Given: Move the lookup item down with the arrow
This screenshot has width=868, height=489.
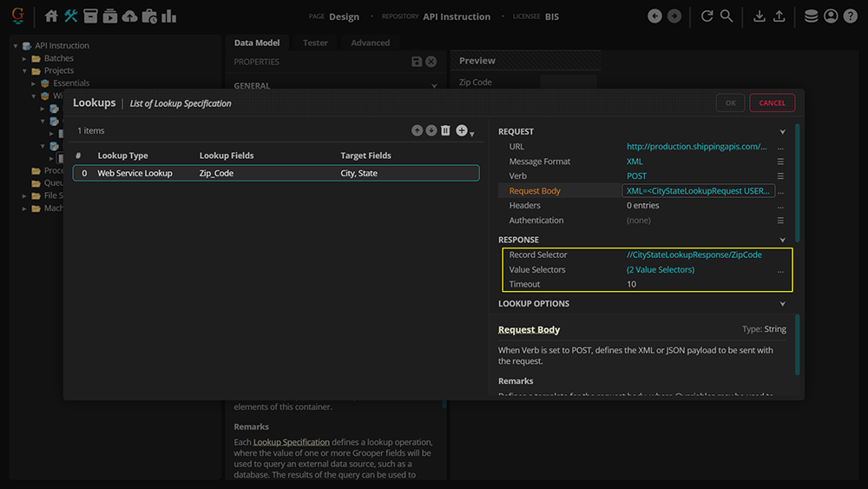Looking at the screenshot, I should click(431, 130).
